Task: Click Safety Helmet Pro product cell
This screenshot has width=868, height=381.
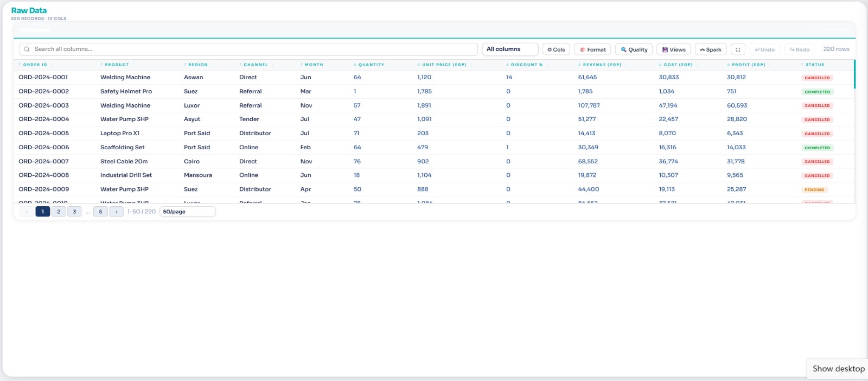Action: 126,92
